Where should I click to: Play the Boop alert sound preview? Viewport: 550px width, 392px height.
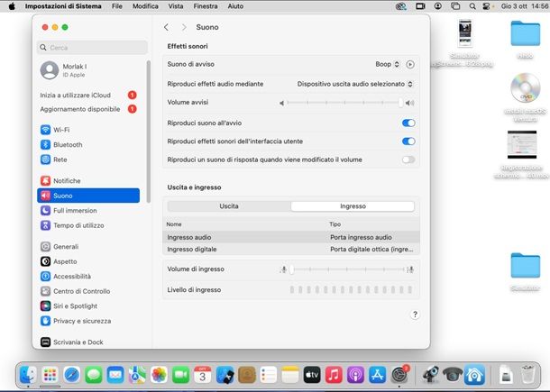pos(410,65)
